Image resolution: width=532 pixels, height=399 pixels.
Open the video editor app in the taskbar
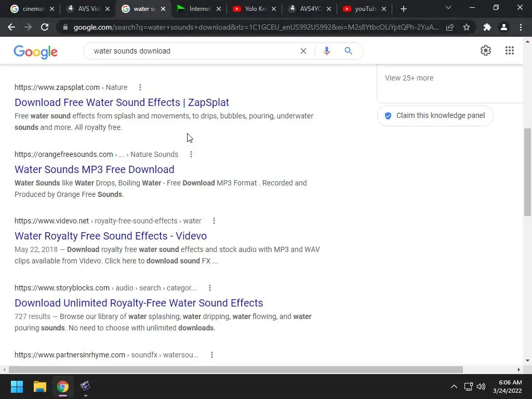[x=86, y=387]
